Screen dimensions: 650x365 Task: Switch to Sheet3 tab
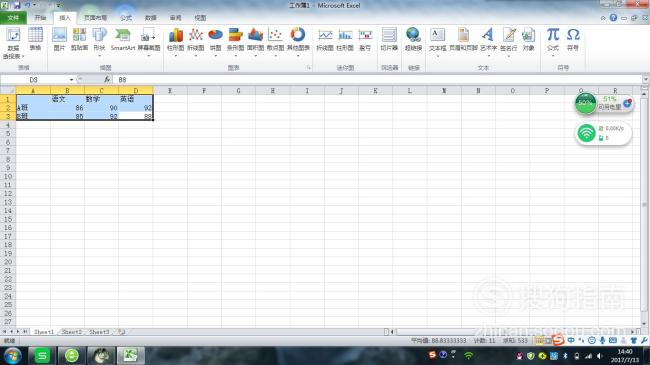[x=99, y=332]
